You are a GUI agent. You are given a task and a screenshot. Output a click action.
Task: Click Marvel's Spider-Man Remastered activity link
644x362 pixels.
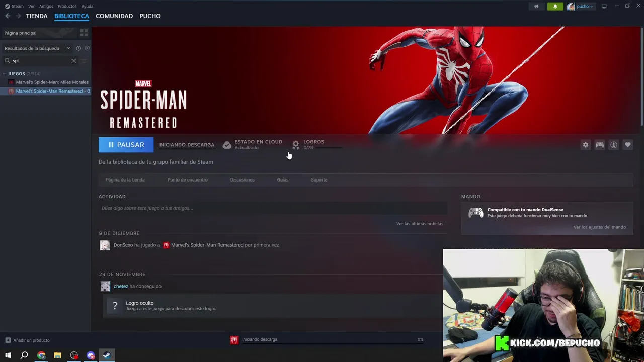207,245
